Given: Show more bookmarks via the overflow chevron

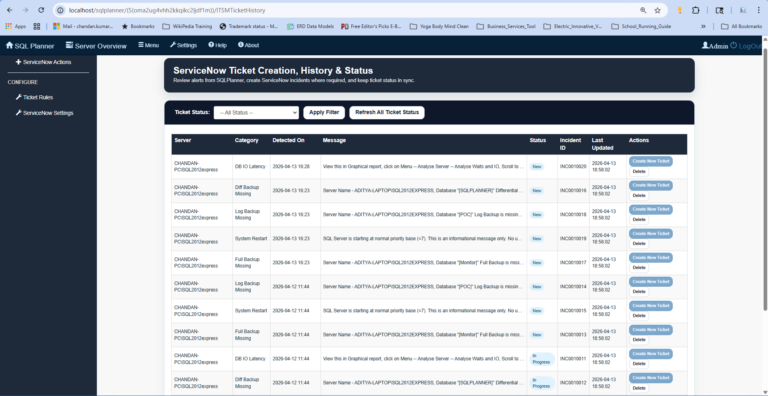Looking at the screenshot, I should (x=703, y=26).
